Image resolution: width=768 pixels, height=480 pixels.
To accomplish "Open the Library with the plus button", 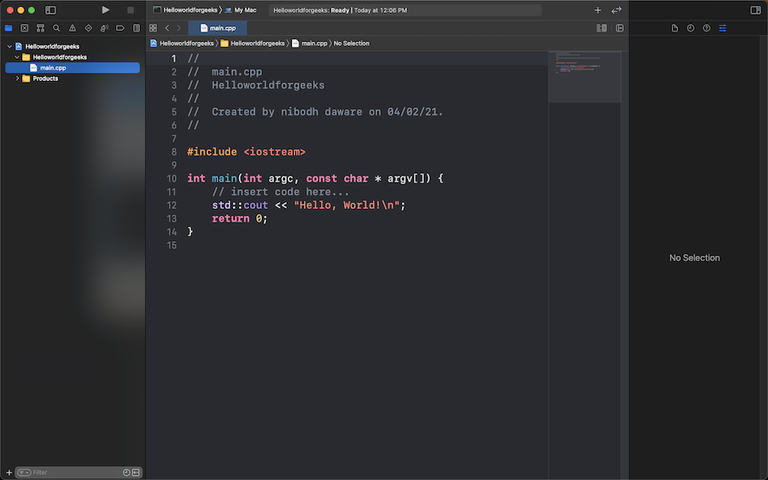I will coord(598,10).
